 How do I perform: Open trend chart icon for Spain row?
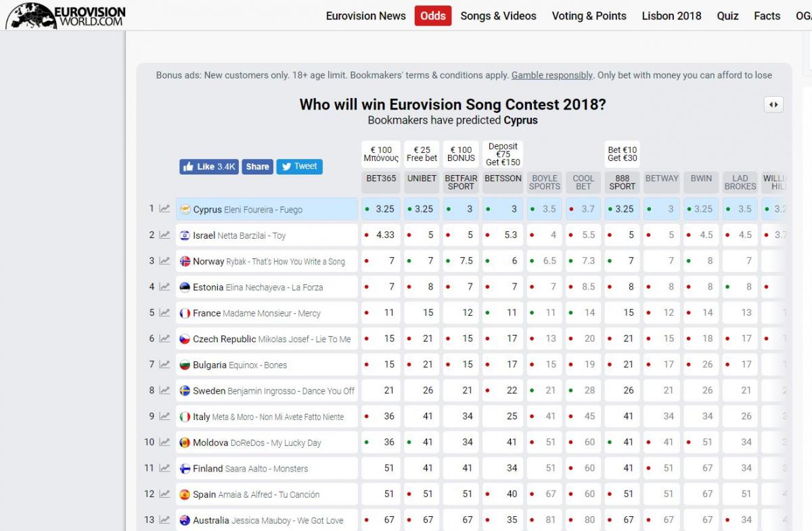coord(164,494)
